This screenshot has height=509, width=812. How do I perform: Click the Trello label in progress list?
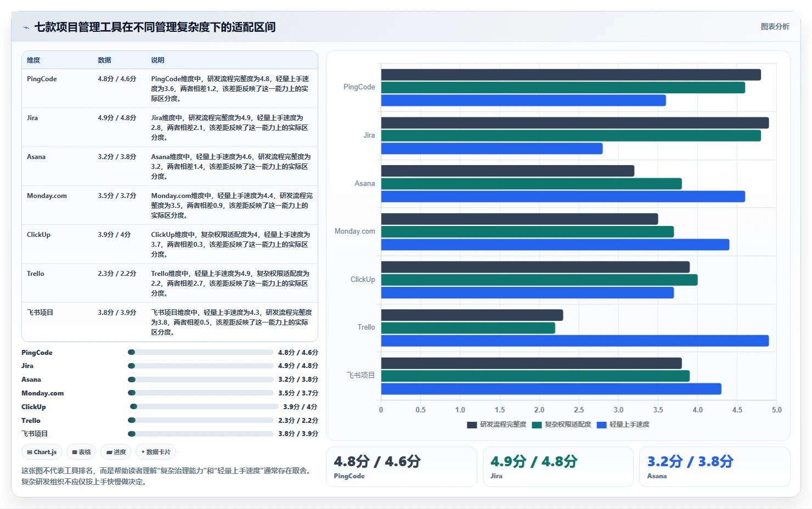point(31,421)
